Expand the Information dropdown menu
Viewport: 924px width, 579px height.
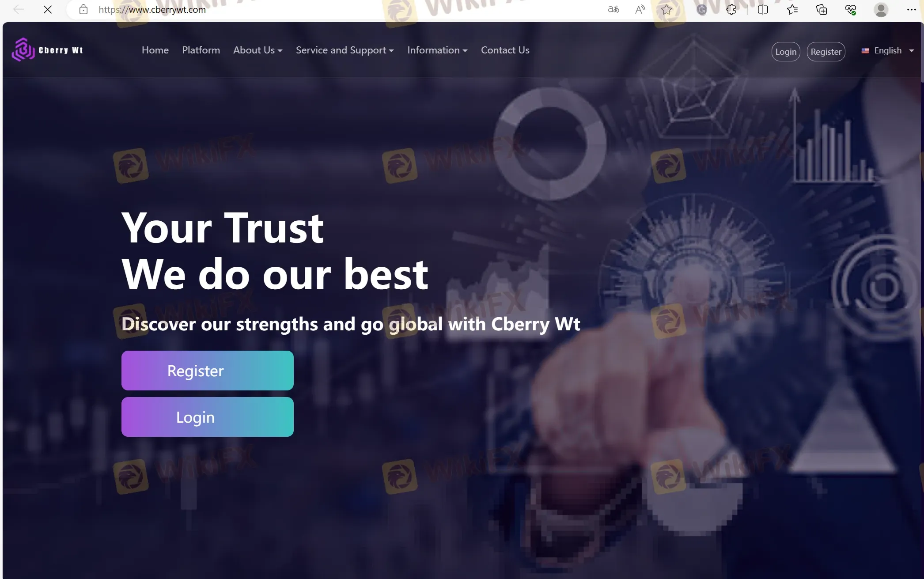coord(437,50)
